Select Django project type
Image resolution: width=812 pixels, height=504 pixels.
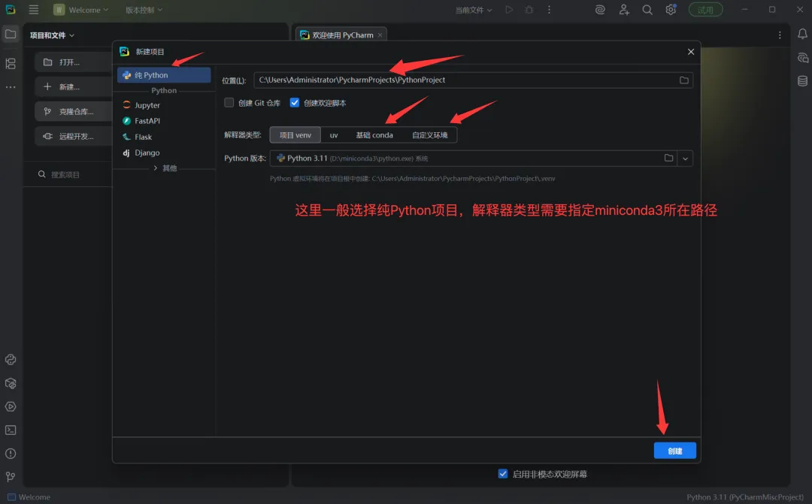point(164,152)
